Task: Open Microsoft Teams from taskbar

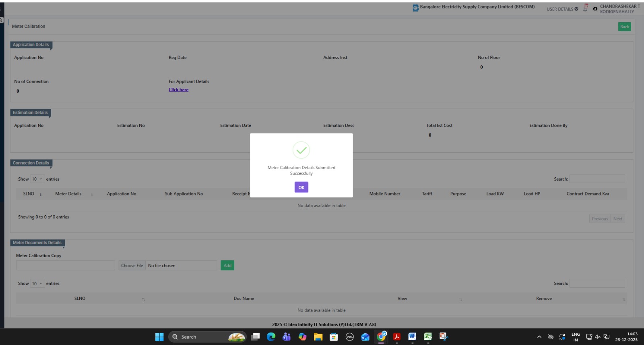Action: [x=287, y=337]
